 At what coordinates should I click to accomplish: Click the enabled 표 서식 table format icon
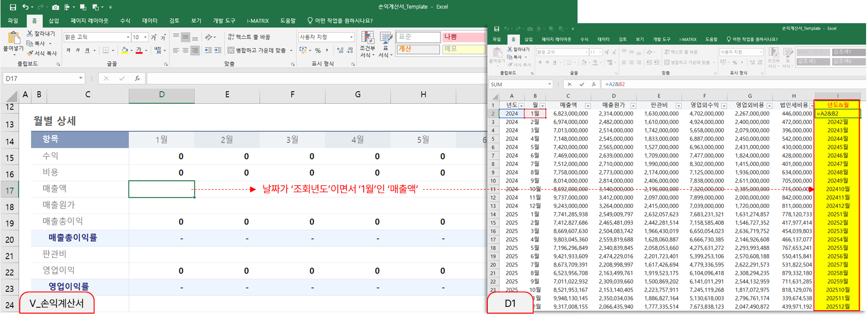[x=385, y=44]
